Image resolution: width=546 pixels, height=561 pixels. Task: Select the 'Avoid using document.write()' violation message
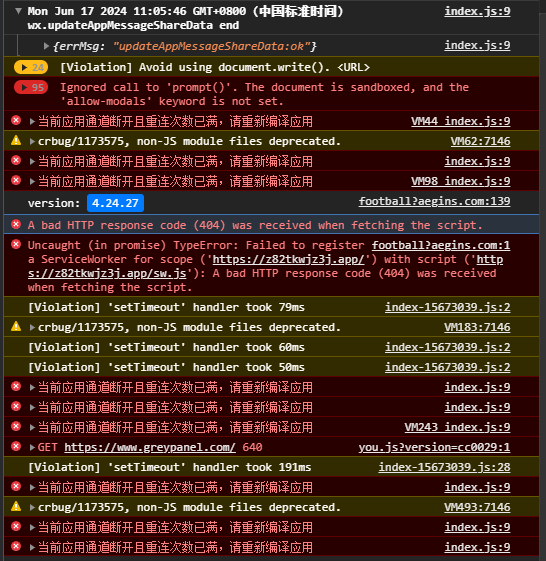coord(215,67)
